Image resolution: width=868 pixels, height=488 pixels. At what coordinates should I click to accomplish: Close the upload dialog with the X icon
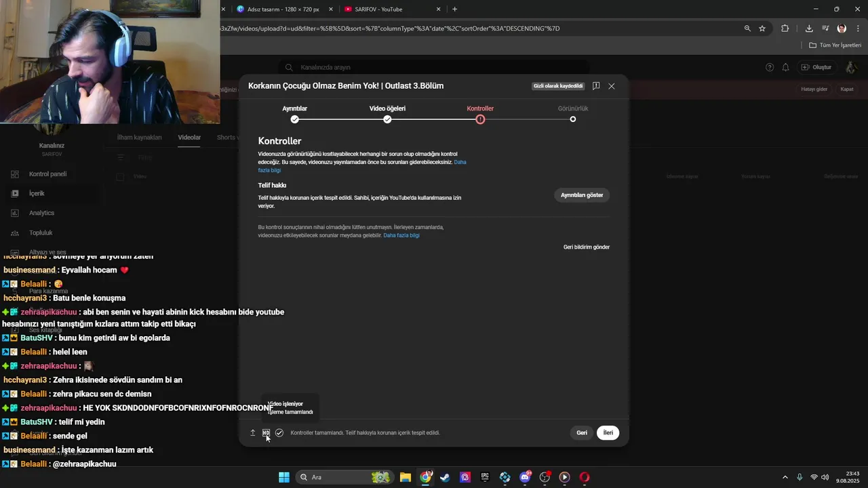[611, 86]
